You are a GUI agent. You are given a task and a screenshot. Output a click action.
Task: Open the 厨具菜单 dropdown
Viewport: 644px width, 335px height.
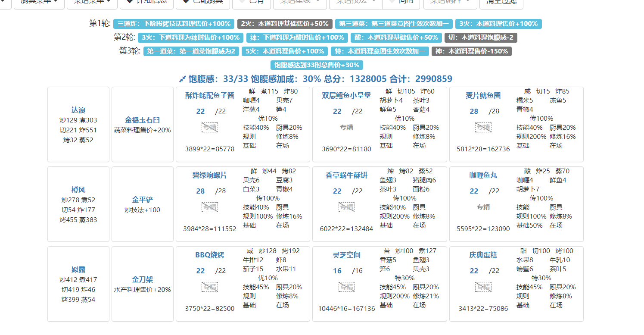(x=39, y=2)
